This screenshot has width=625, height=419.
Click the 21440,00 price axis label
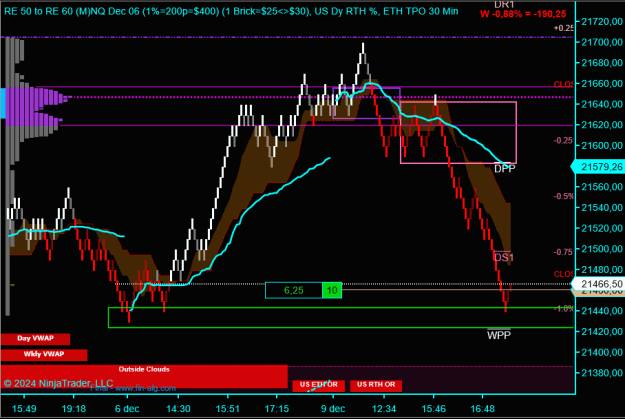[x=602, y=311]
